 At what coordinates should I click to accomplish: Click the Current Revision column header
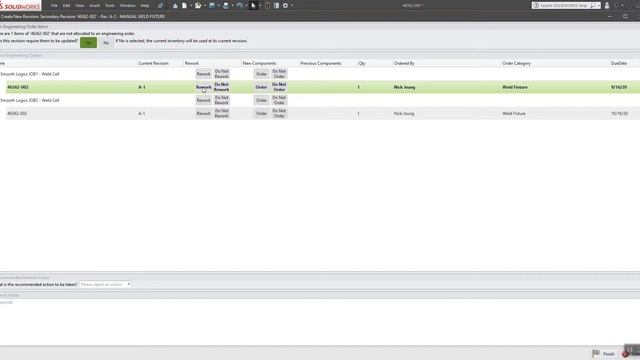(153, 63)
